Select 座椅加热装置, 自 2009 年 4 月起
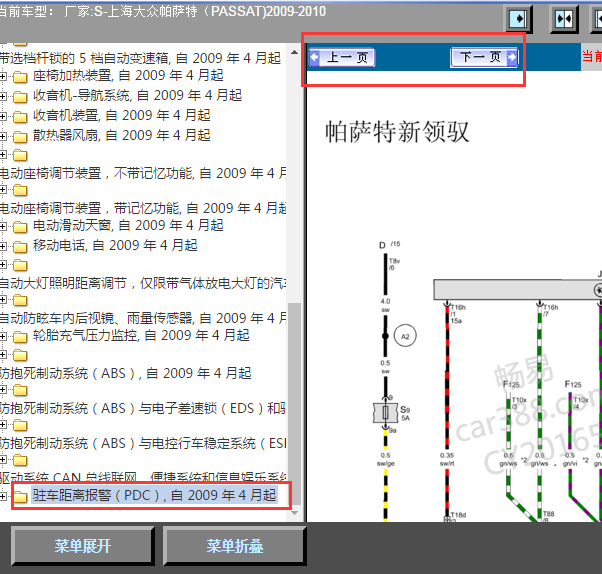 [128, 75]
